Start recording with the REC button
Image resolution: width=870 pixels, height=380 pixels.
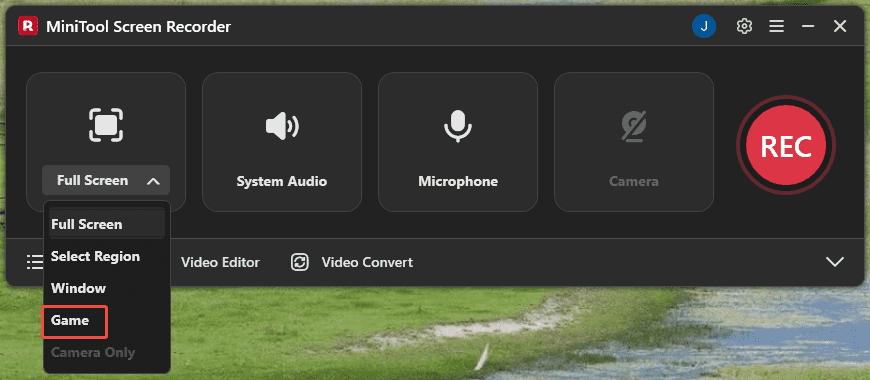pyautogui.click(x=786, y=145)
